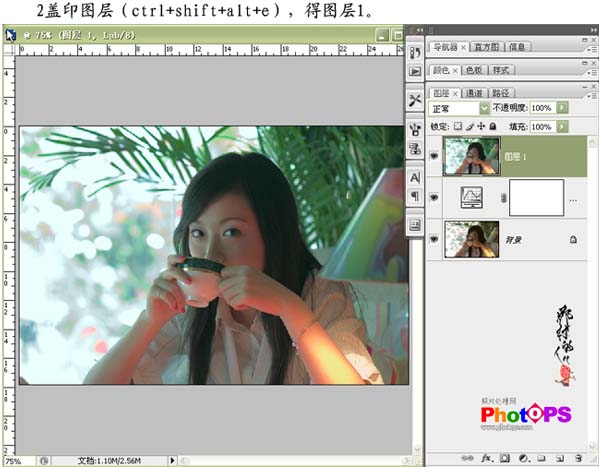
Task: Click the 图层 1 layer name
Action: pos(515,157)
